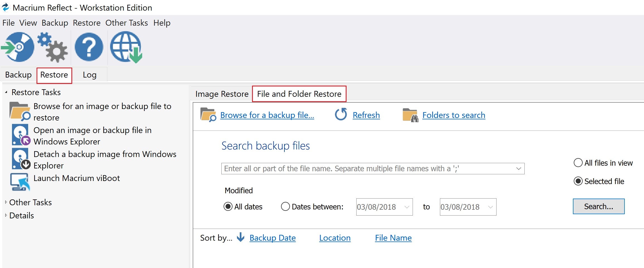
Task: Click the Refresh link
Action: (366, 115)
